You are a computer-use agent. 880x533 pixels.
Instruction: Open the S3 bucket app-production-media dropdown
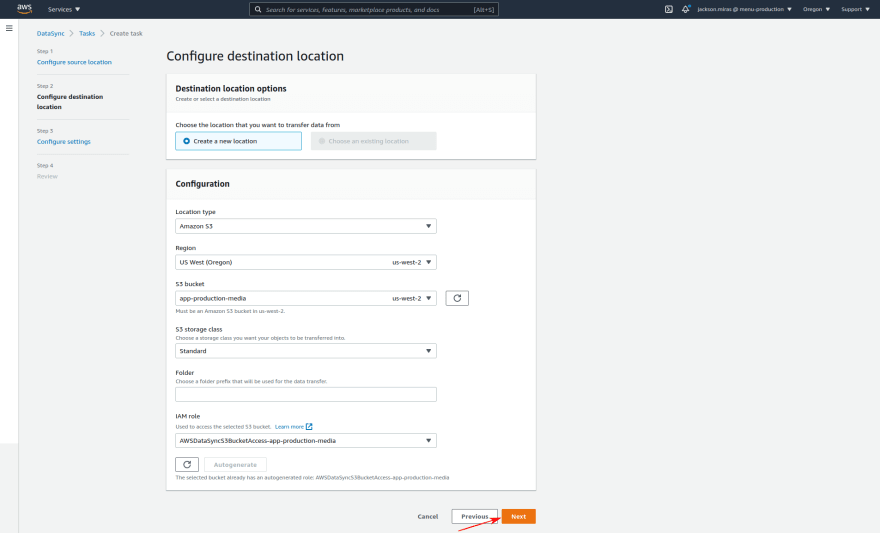coord(306,298)
